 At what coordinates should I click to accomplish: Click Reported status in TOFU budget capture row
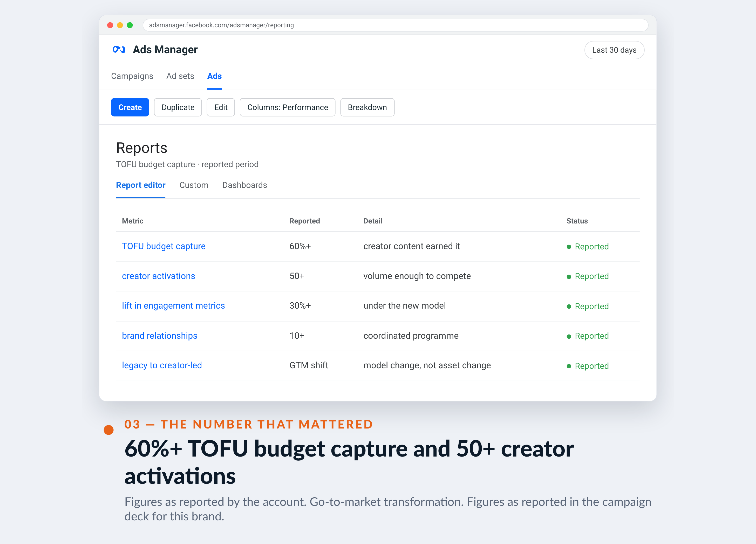588,247
